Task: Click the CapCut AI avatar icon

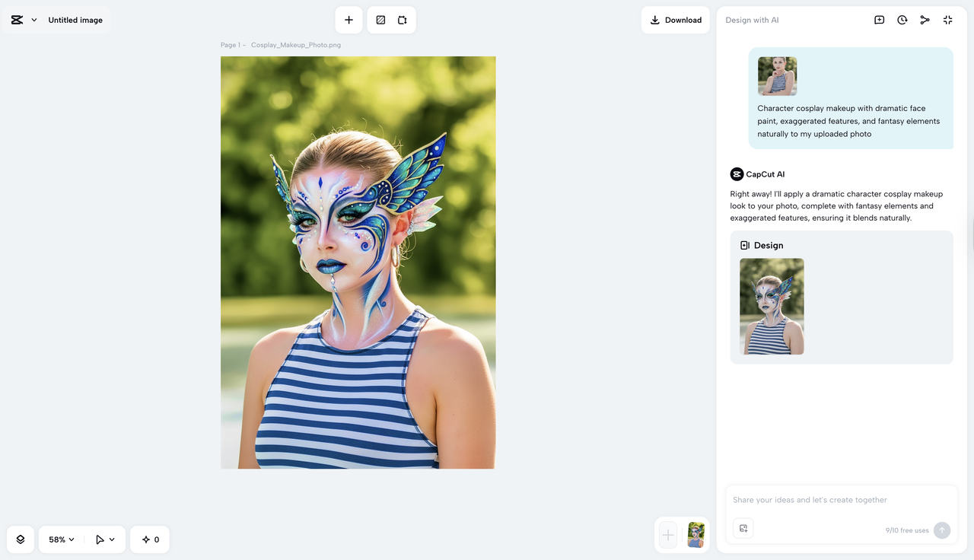Action: (737, 174)
